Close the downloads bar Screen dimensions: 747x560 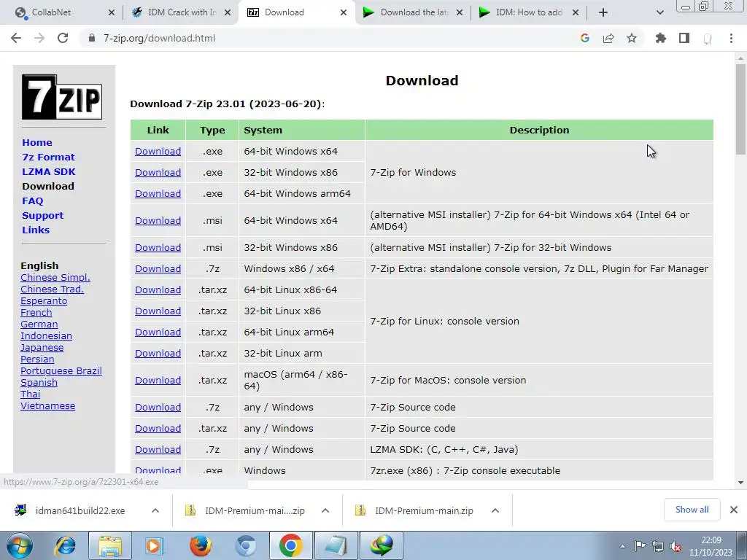click(x=734, y=510)
